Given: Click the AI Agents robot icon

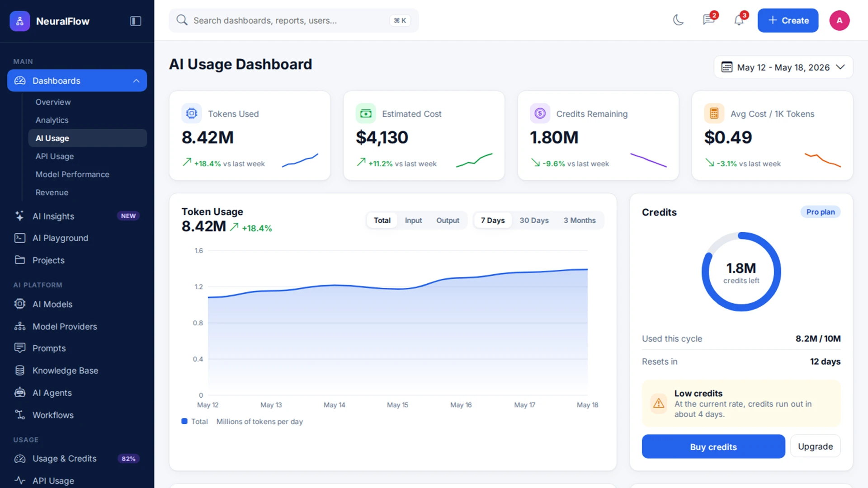Looking at the screenshot, I should pos(19,393).
